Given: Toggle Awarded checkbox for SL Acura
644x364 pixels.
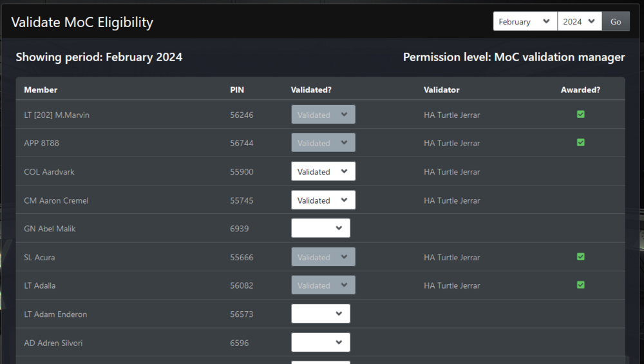Looking at the screenshot, I should 580,257.
